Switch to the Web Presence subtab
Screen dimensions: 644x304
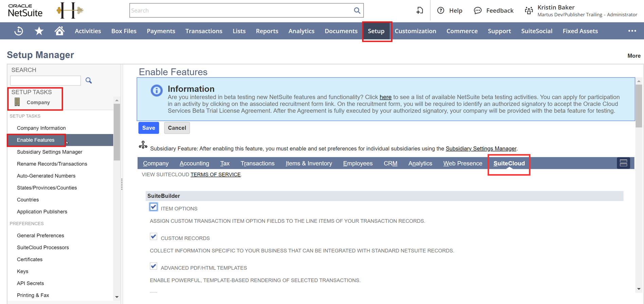(x=463, y=163)
